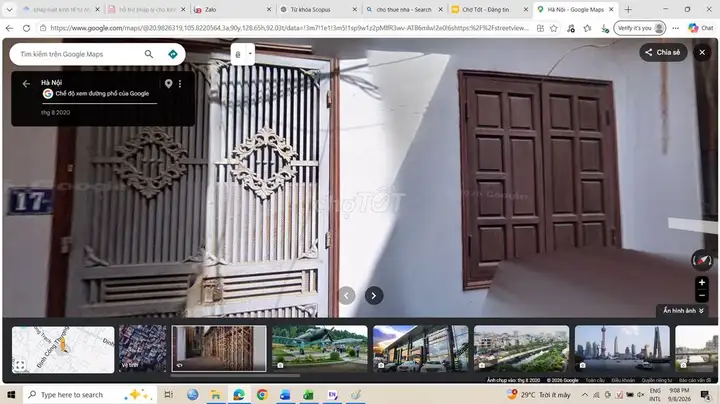This screenshot has width=720, height=404.
Task: Select the Vệ tinh satellite thumbnail
Action: (143, 348)
